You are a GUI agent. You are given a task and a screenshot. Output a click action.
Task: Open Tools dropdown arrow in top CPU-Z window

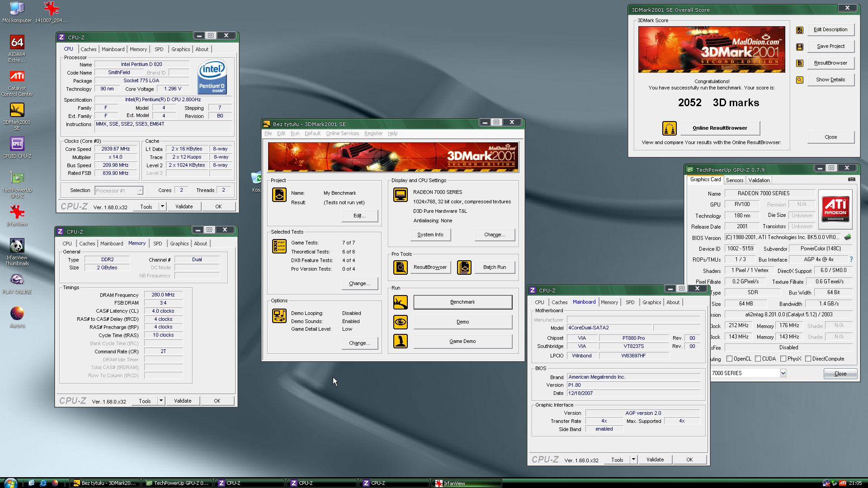(162, 206)
